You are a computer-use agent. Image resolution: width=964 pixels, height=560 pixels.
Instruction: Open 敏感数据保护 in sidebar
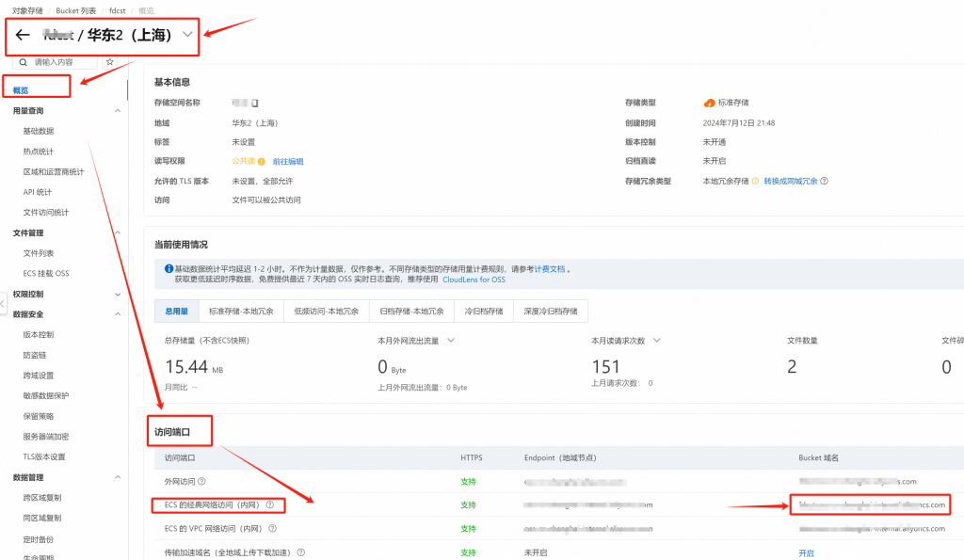[46, 396]
